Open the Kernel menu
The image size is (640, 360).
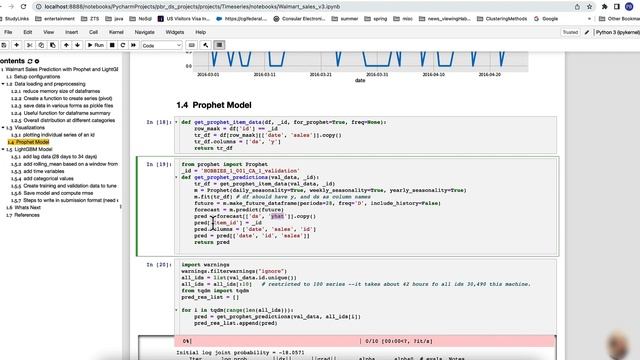coord(116,32)
